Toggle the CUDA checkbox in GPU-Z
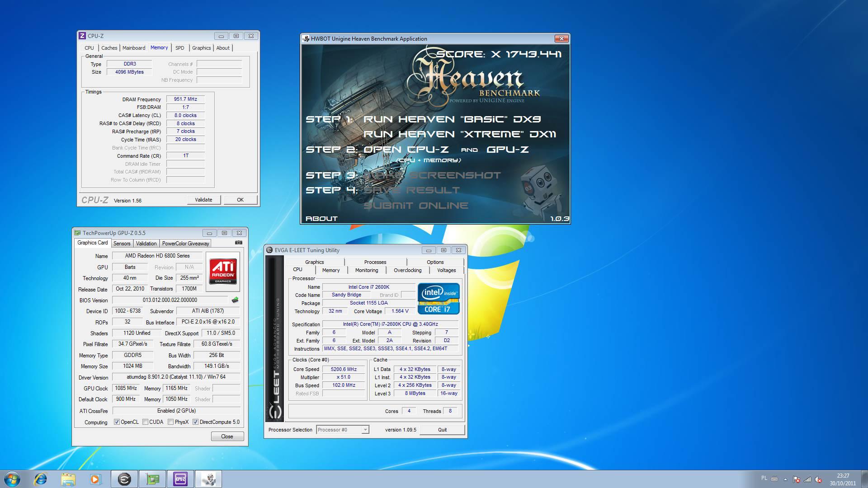 click(145, 422)
